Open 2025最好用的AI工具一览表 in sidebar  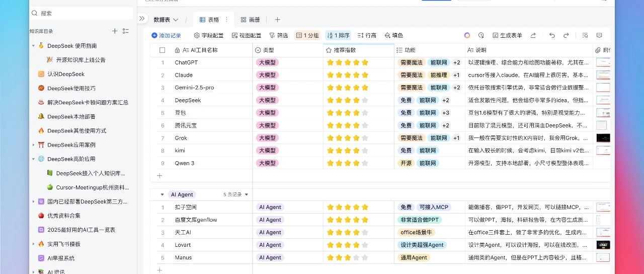tap(81, 230)
